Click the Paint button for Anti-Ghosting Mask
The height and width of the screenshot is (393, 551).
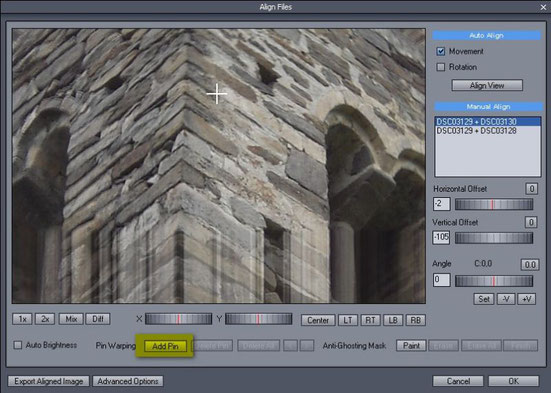[411, 346]
